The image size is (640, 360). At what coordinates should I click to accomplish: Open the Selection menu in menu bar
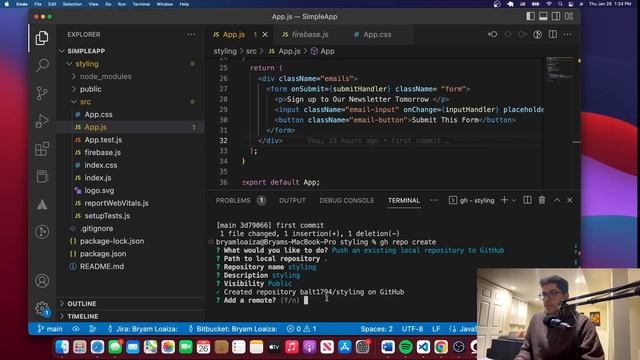click(x=72, y=4)
